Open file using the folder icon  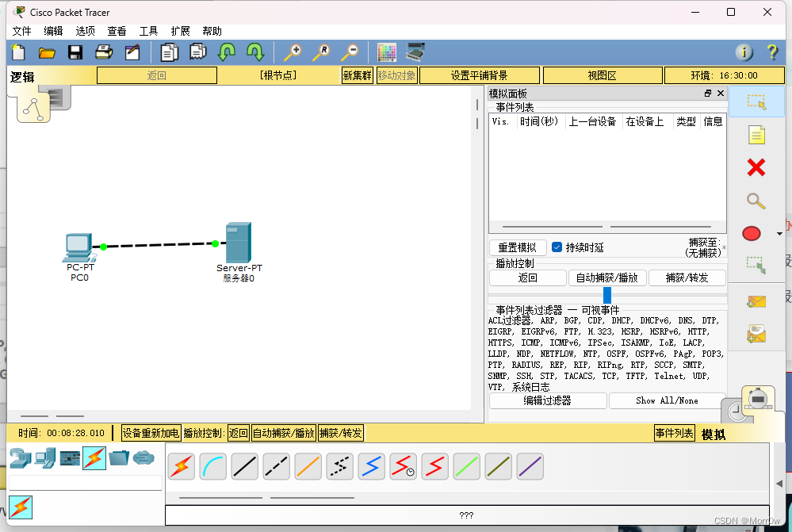point(47,52)
